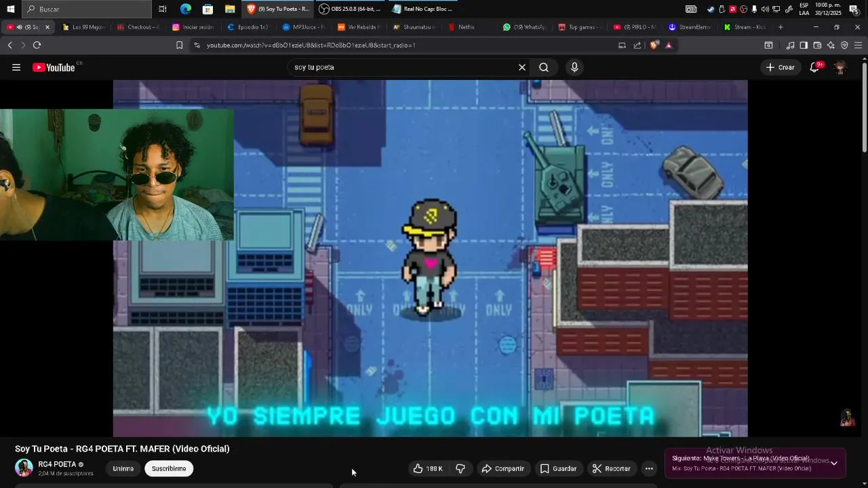Click the search magnifier button
This screenshot has height=488, width=868.
pyautogui.click(x=544, y=67)
